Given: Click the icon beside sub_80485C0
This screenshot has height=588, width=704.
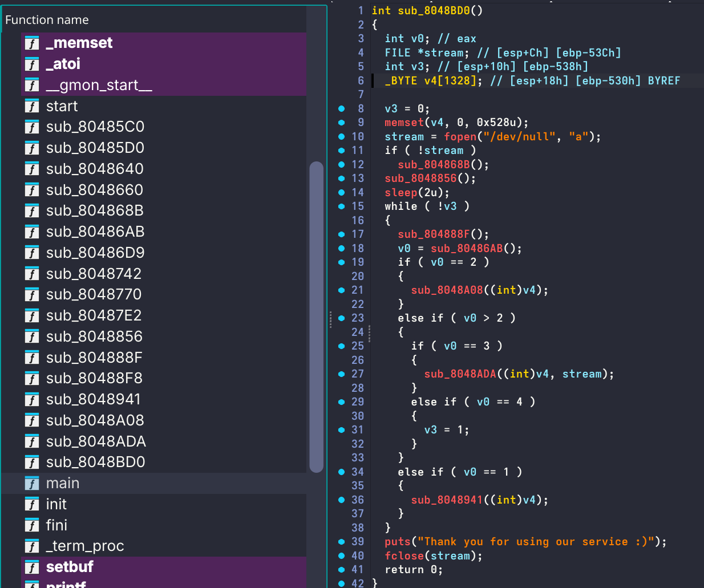Looking at the screenshot, I should (x=32, y=127).
